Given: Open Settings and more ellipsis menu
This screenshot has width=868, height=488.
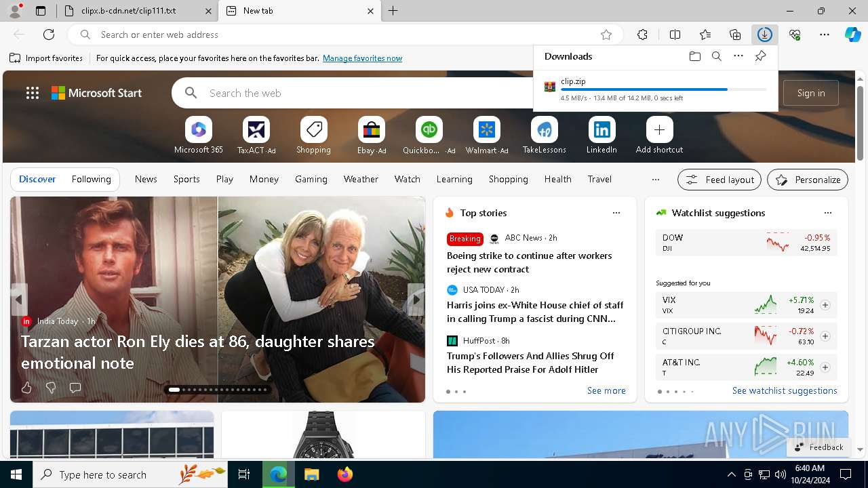Looking at the screenshot, I should pyautogui.click(x=825, y=35).
